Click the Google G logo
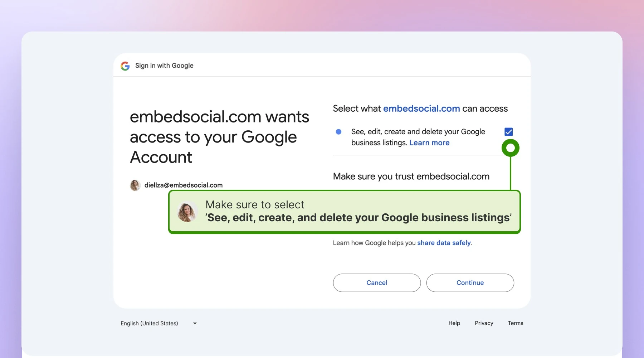Image resolution: width=644 pixels, height=358 pixels. point(125,66)
